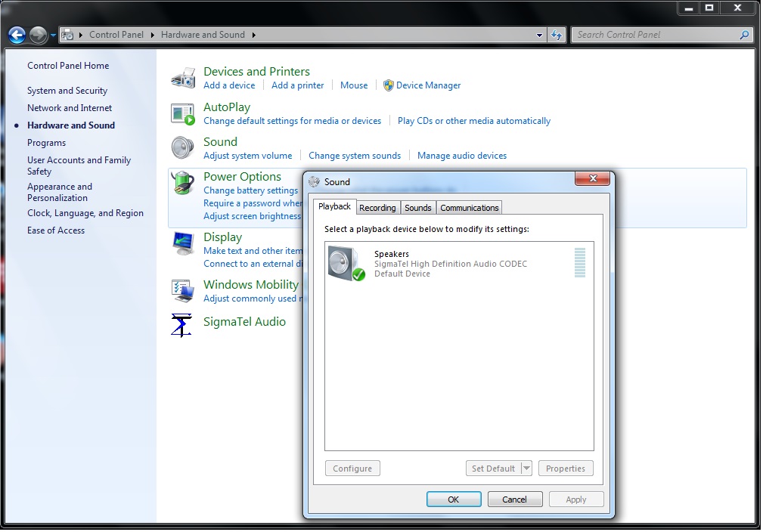Click the AutoPlay icon

[x=183, y=113]
